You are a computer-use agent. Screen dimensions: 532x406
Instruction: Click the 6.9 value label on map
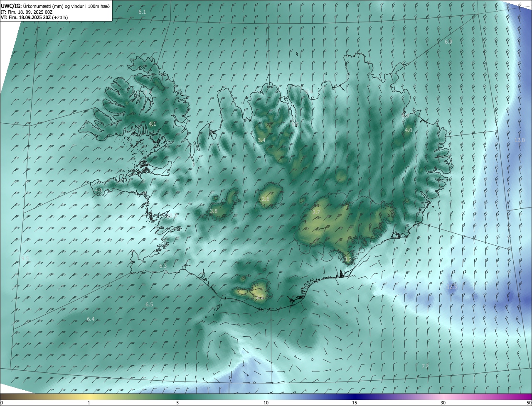[x=448, y=42]
